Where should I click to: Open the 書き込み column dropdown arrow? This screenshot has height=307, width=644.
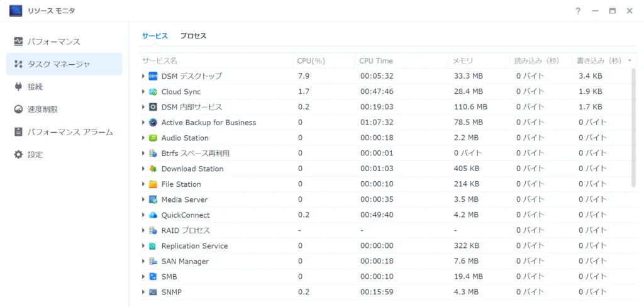pos(630,61)
